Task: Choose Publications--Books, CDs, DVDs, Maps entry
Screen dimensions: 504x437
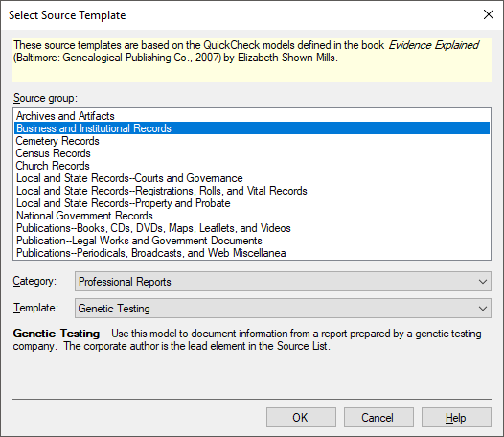Action: [x=252, y=228]
